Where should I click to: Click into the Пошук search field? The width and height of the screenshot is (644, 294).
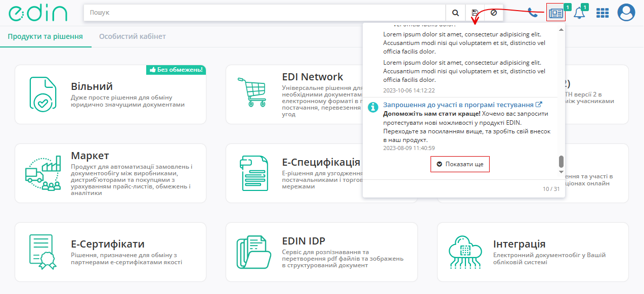[x=263, y=13]
